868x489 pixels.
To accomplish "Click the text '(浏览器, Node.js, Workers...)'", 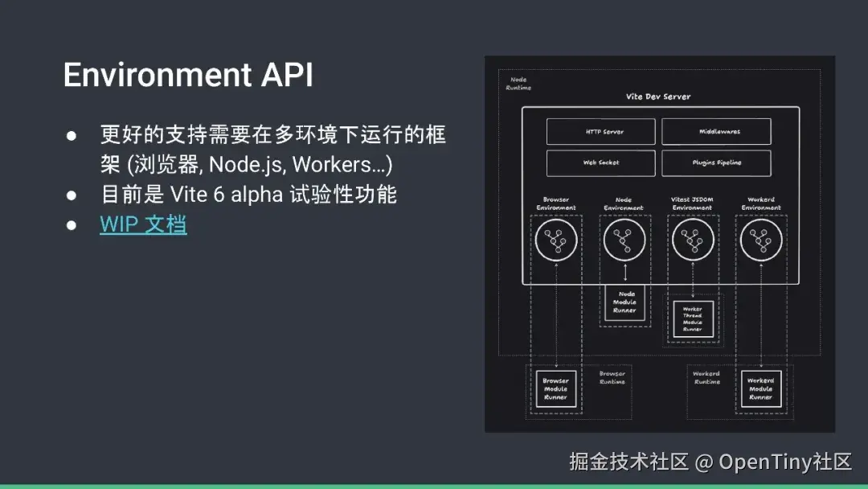I will click(x=260, y=165).
